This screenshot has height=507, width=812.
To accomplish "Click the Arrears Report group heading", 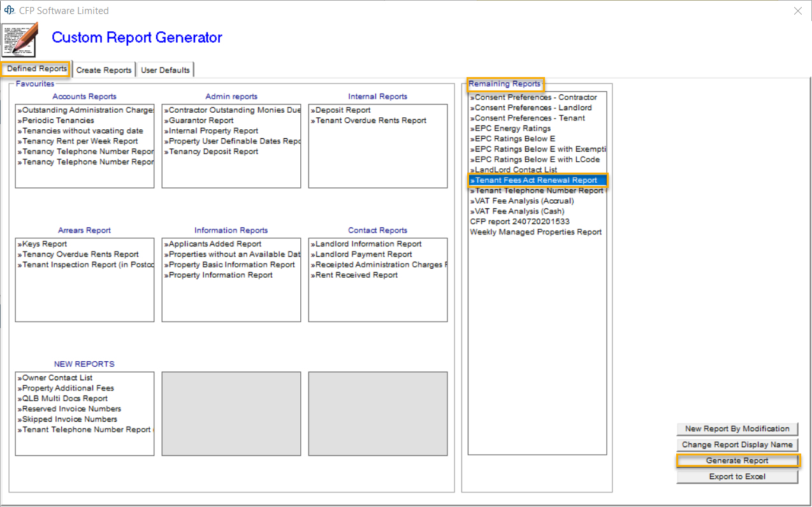I will click(84, 231).
